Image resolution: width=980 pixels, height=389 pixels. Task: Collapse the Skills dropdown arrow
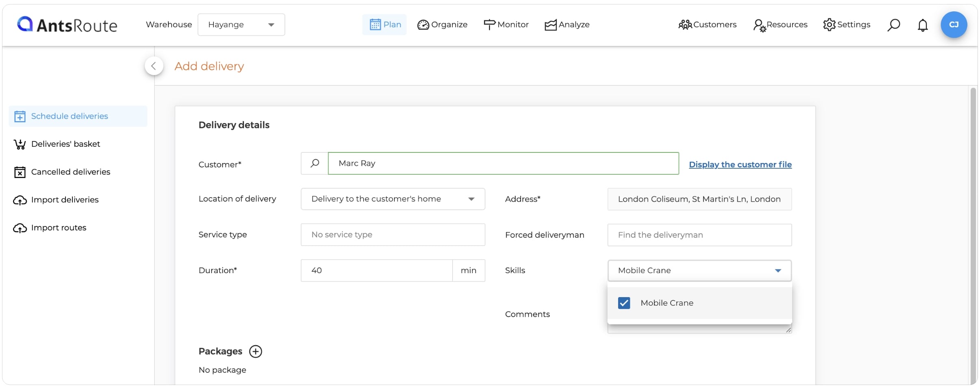(778, 271)
